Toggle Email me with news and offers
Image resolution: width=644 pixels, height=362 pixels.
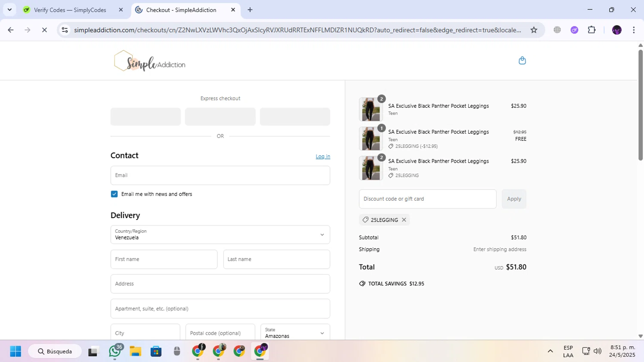click(114, 194)
